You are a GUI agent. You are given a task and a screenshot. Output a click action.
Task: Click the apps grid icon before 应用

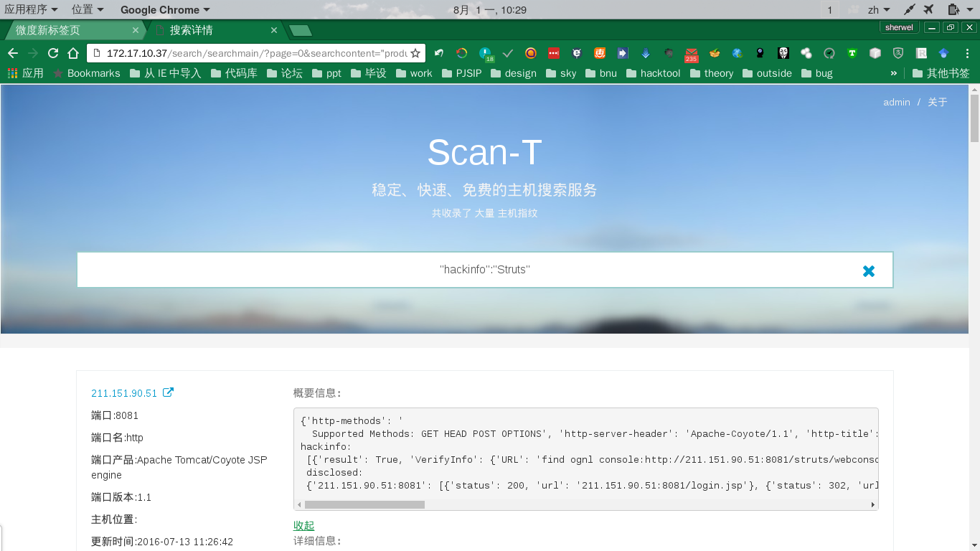tap(12, 72)
